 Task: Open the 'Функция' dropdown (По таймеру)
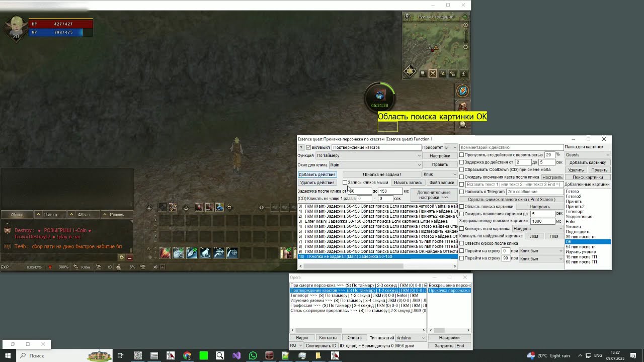369,156
